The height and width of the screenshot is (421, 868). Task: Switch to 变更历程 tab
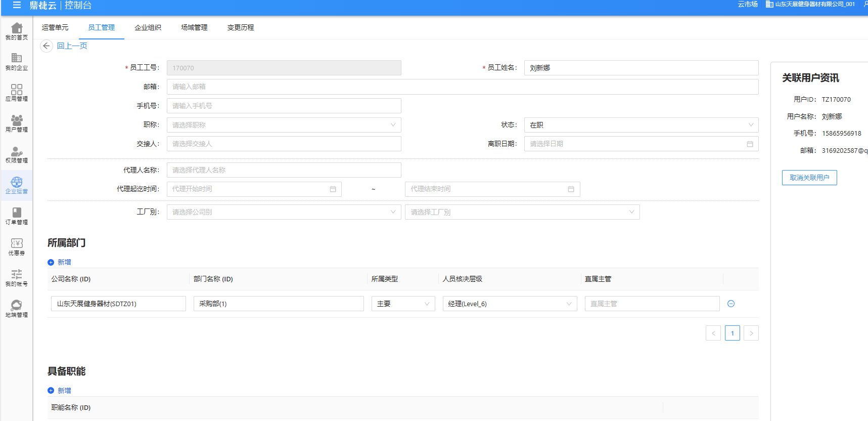241,27
